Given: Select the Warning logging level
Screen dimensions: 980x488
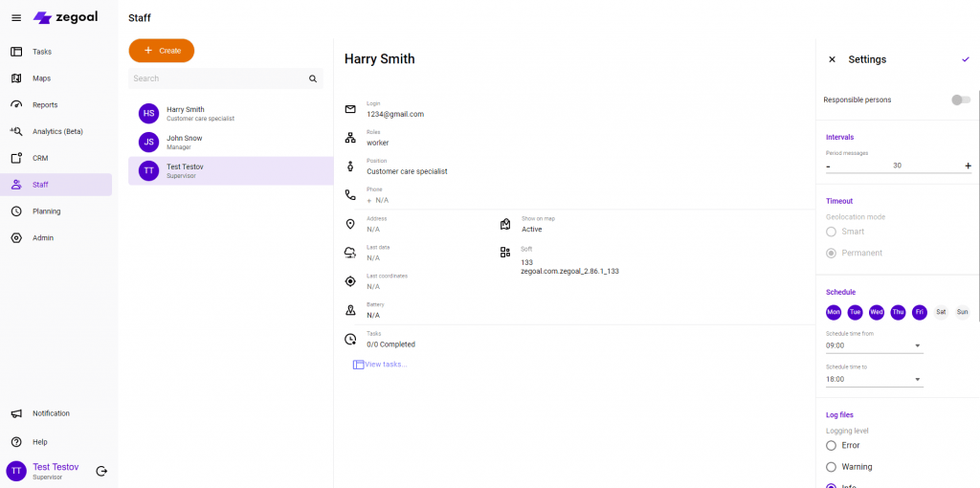Looking at the screenshot, I should (832, 467).
